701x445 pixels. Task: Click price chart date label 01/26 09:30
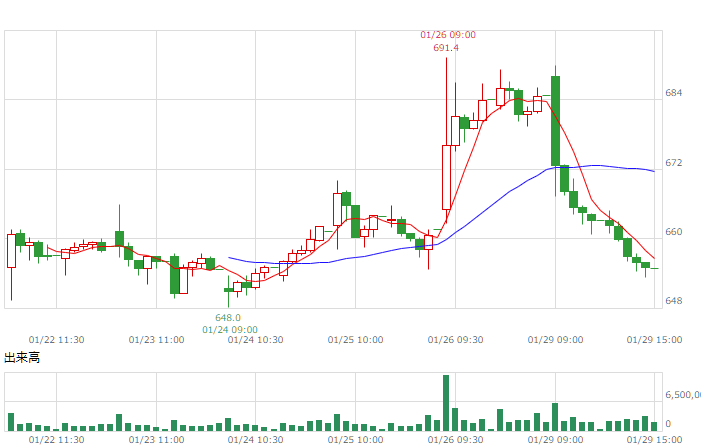(455, 340)
